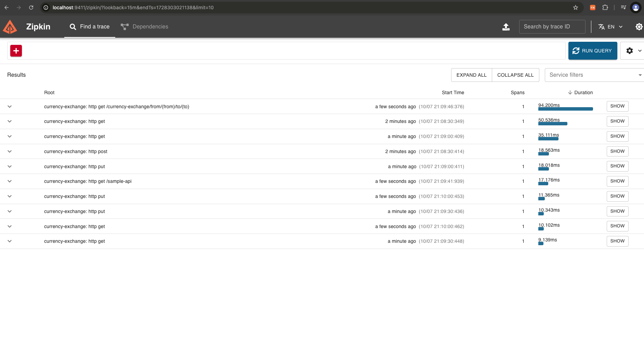Viewport: 644px width, 338px height.
Task: Bookmark this page with the star icon
Action: 576,8
